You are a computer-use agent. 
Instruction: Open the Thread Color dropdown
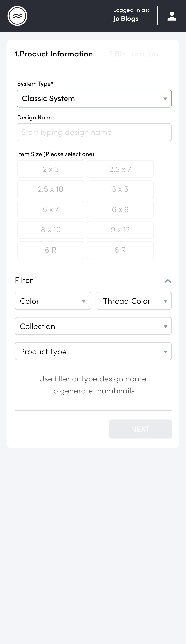coord(134,301)
